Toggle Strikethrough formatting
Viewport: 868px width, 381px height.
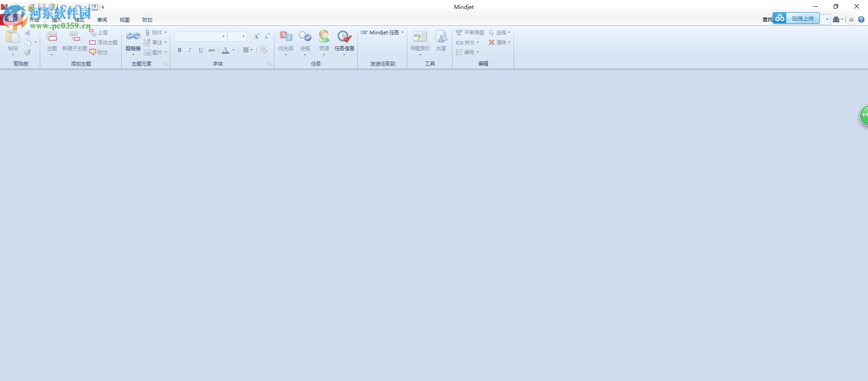point(212,50)
